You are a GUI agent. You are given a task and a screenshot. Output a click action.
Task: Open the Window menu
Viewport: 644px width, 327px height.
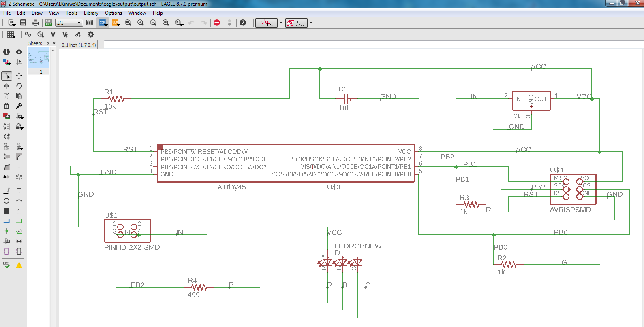(137, 13)
